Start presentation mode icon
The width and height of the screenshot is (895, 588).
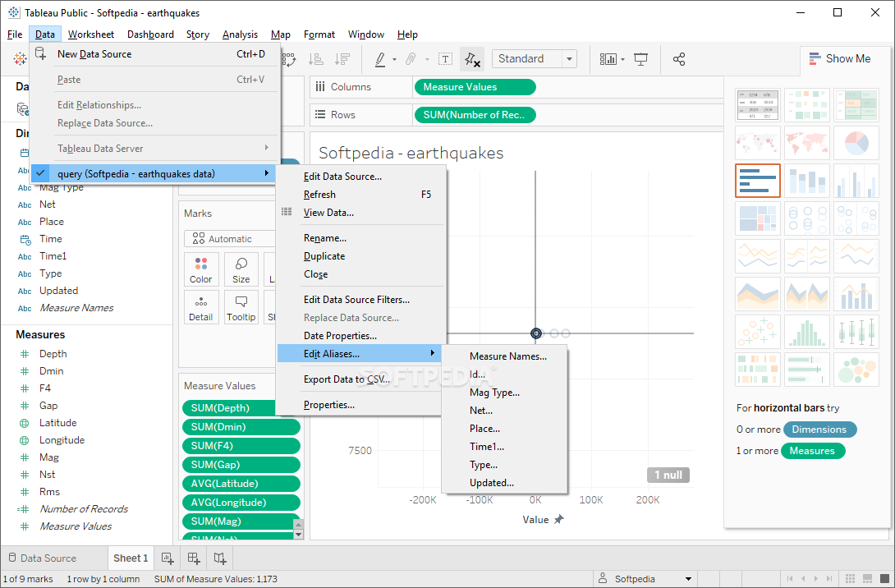(641, 59)
